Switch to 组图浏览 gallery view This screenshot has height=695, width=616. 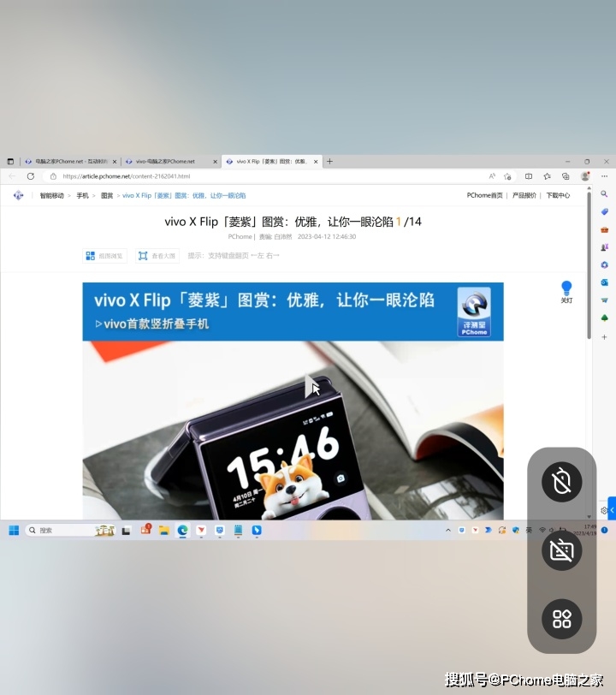[x=104, y=256]
